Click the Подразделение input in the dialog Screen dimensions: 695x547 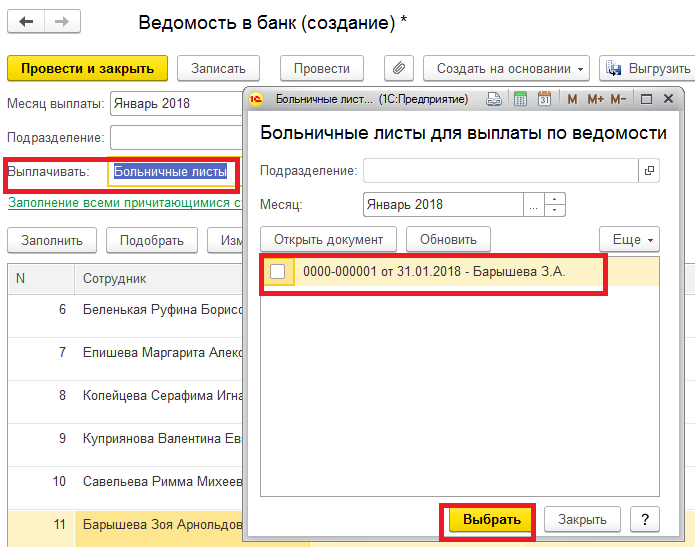500,171
